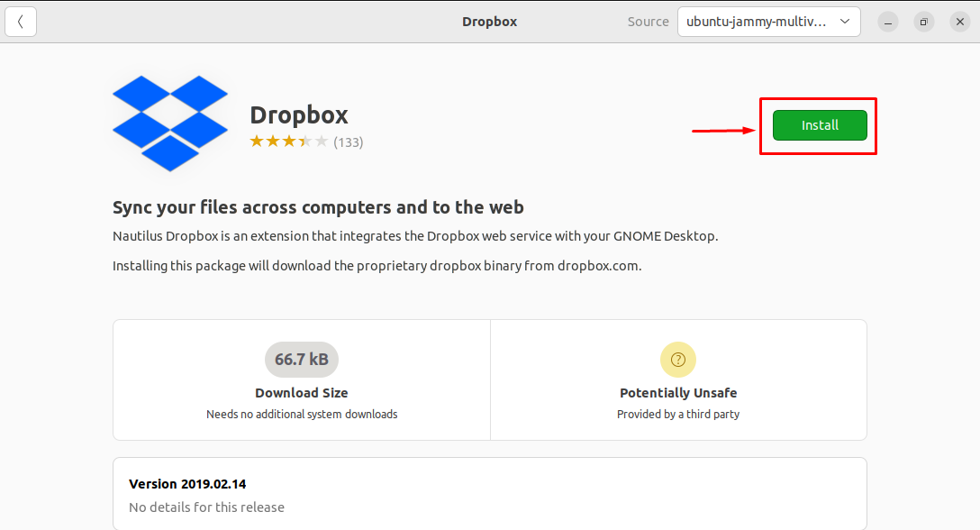Click the second rating star
Image resolution: width=980 pixels, height=530 pixels.
[x=272, y=142]
